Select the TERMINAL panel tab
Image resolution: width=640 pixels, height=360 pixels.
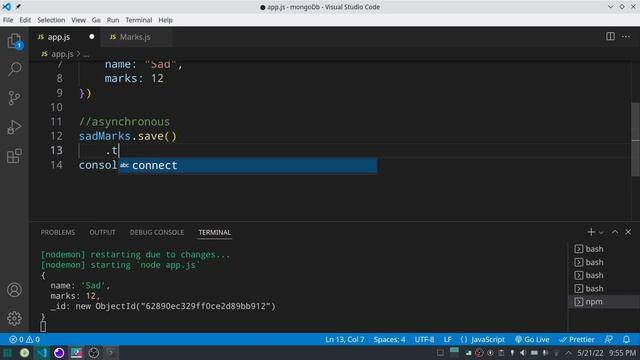click(215, 232)
